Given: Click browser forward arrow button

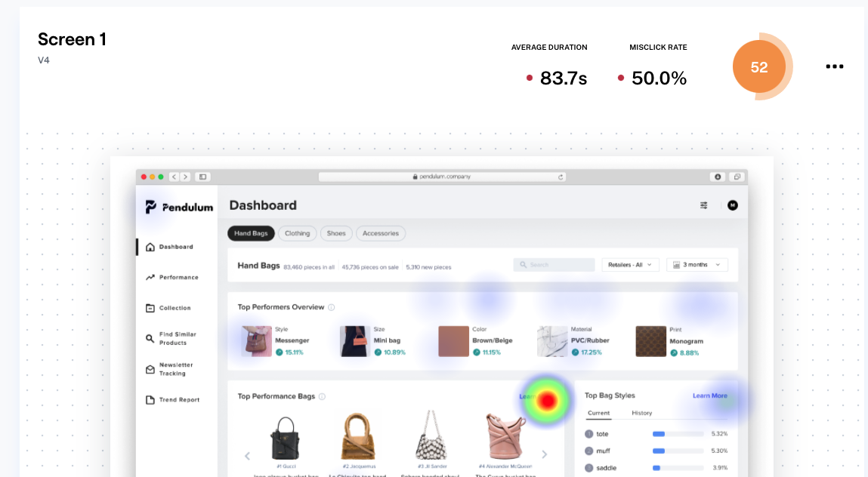Looking at the screenshot, I should 185,177.
